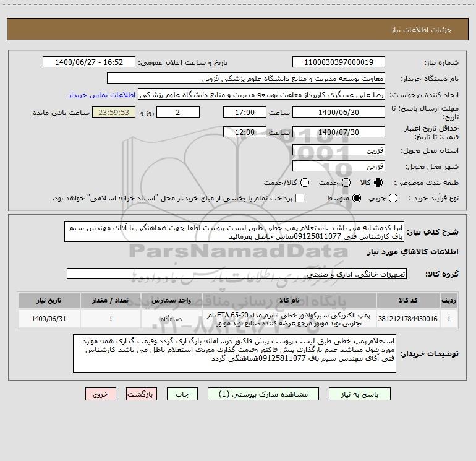
Task: Click the deadline time field 17:00
Action: (245, 112)
